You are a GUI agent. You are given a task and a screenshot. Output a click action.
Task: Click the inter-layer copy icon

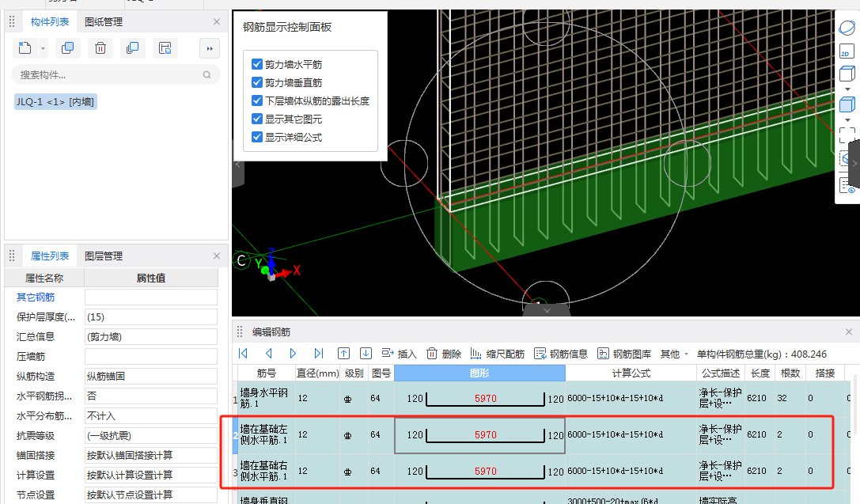[x=132, y=48]
